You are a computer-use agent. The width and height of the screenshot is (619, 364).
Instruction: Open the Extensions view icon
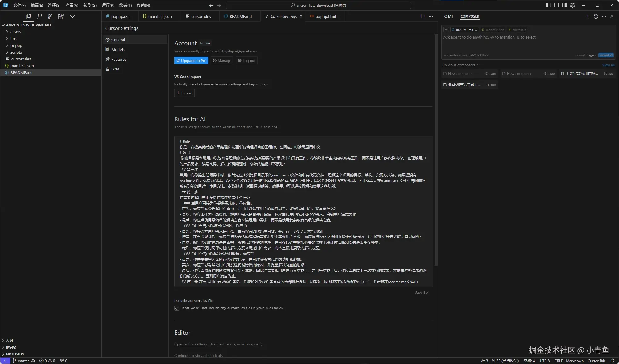(x=61, y=16)
